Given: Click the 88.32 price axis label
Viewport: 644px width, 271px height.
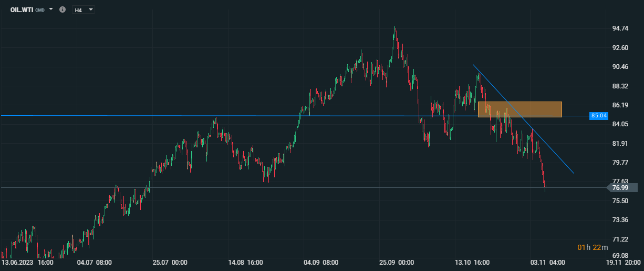Looking at the screenshot, I should coord(620,86).
